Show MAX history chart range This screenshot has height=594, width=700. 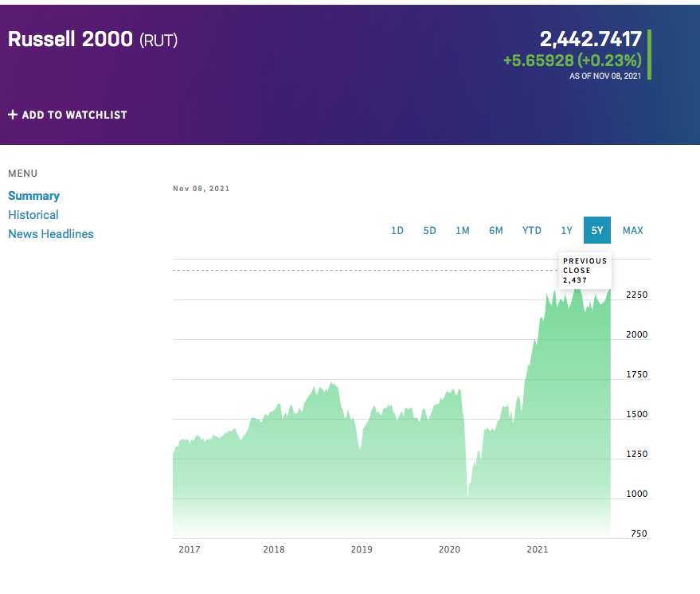tap(633, 230)
